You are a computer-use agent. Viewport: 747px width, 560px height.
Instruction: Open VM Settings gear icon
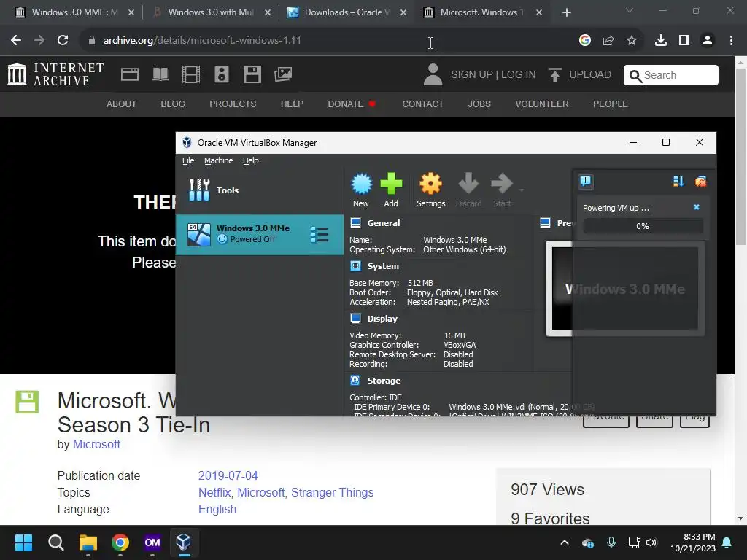[430, 190]
